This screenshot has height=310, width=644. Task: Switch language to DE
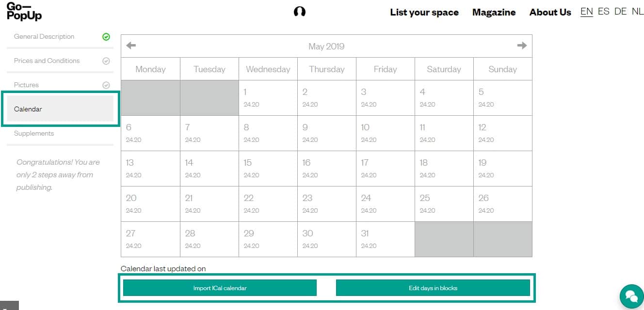click(x=620, y=12)
